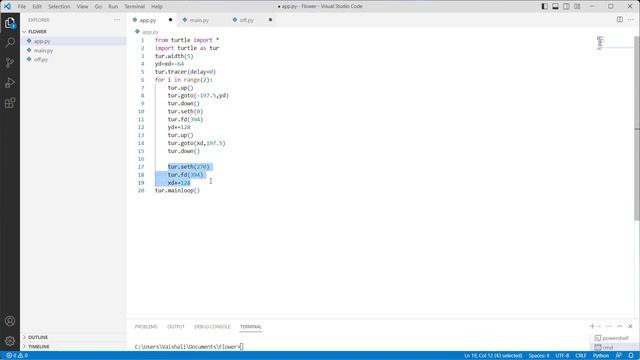The width and height of the screenshot is (640, 360).
Task: Open the Go menu
Action: (98, 7)
